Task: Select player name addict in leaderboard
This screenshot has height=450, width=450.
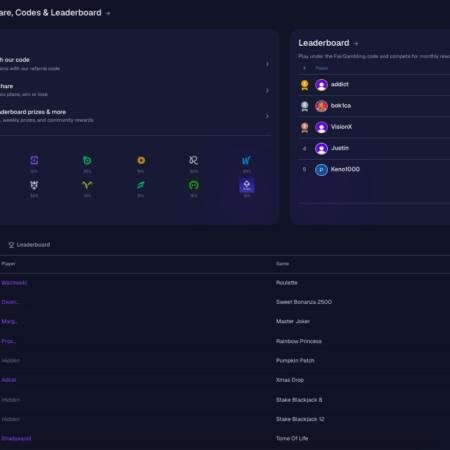Action: pyautogui.click(x=340, y=84)
